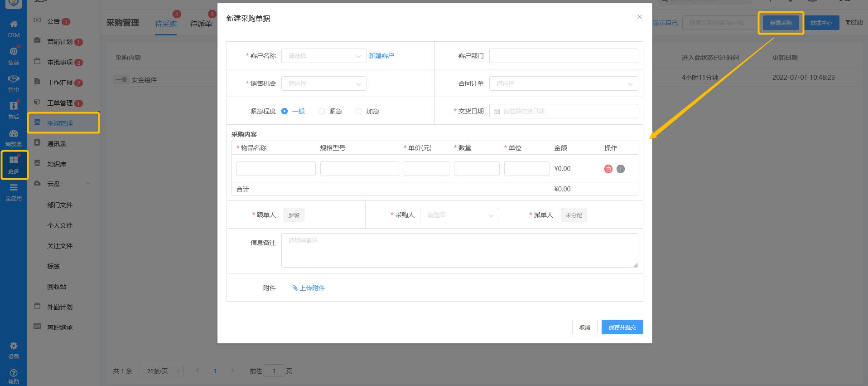
Task: Click the 单价(元) input field
Action: (x=426, y=169)
